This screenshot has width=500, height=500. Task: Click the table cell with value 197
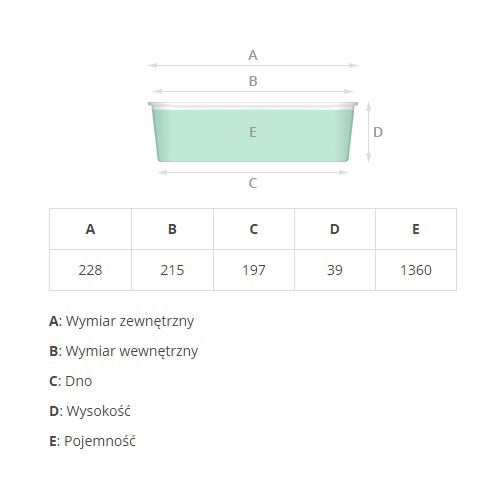click(254, 270)
